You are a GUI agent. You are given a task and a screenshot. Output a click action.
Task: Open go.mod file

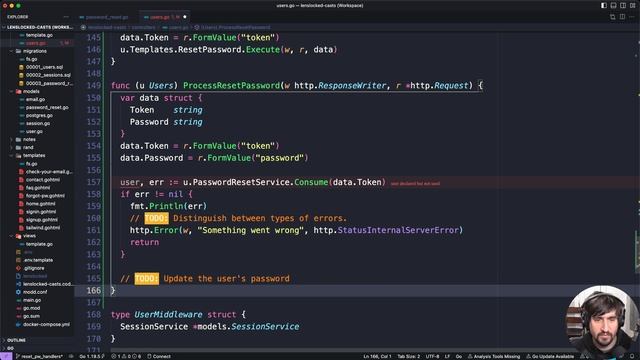[31, 308]
